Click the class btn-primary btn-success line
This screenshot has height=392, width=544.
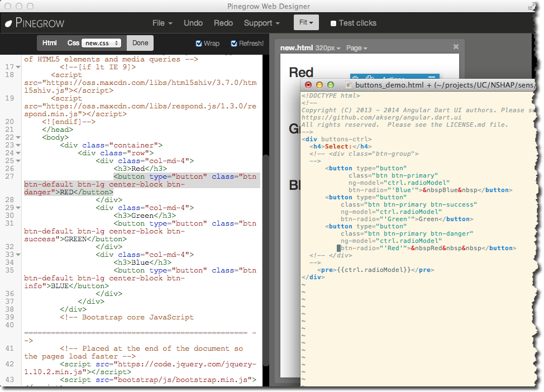tap(409, 205)
